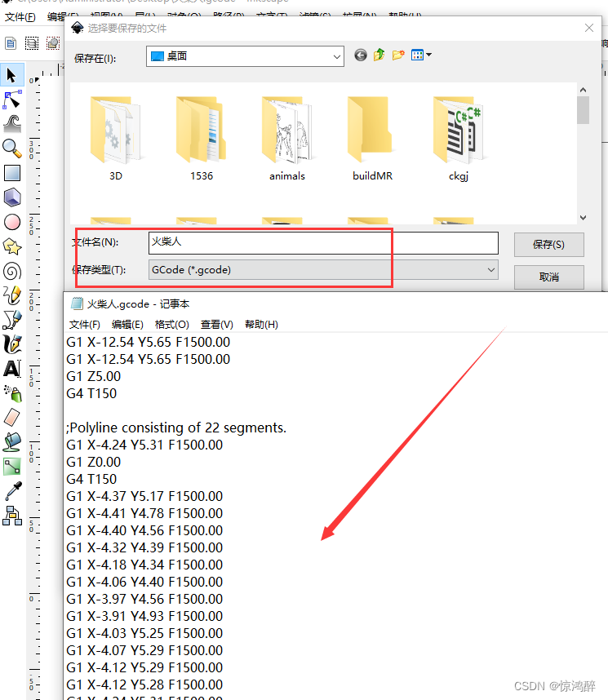Select the freehand pencil tool
This screenshot has height=700, width=608.
click(x=12, y=295)
